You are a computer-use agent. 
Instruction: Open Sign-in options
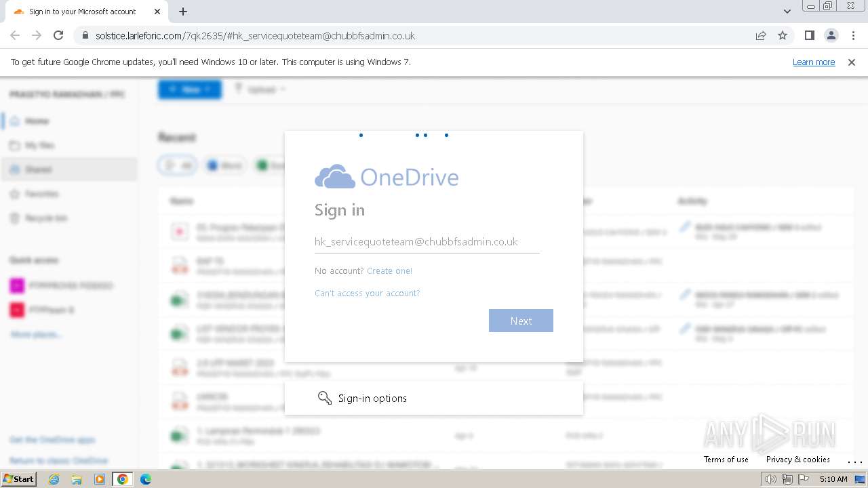click(434, 398)
